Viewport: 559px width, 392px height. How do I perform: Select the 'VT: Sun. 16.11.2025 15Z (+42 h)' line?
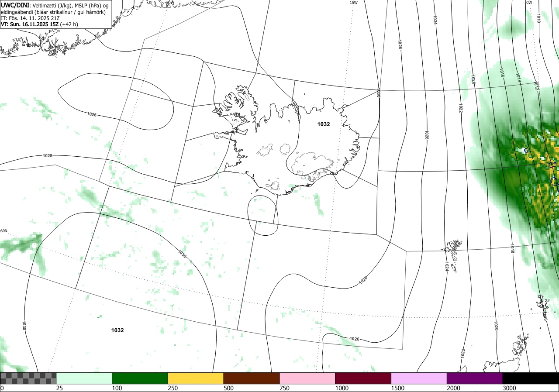(40, 25)
